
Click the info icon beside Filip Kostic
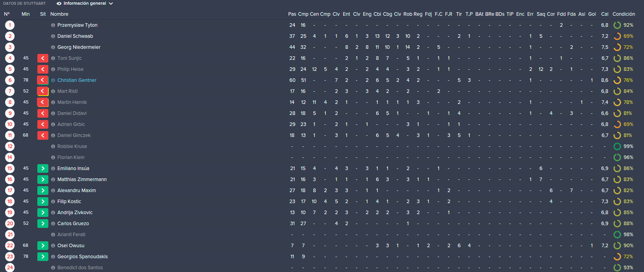pos(53,202)
